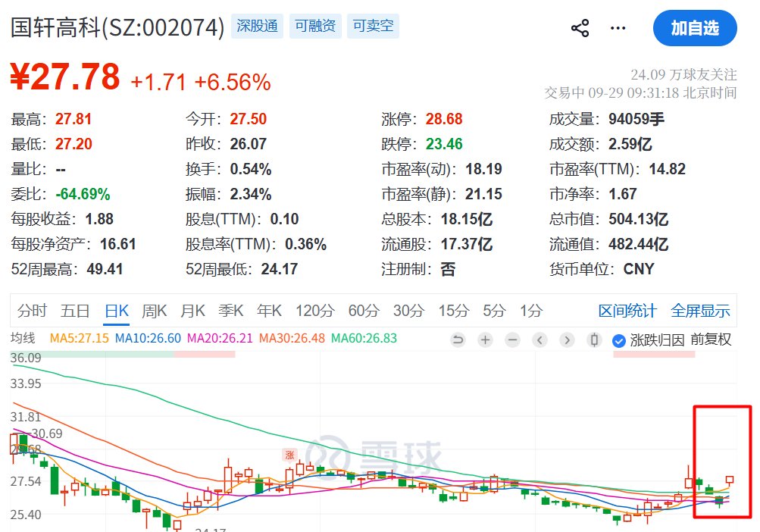Image resolution: width=760 pixels, height=532 pixels.
Task: Click the stock title 国轩高科(SZ:002074)
Action: [x=117, y=27]
